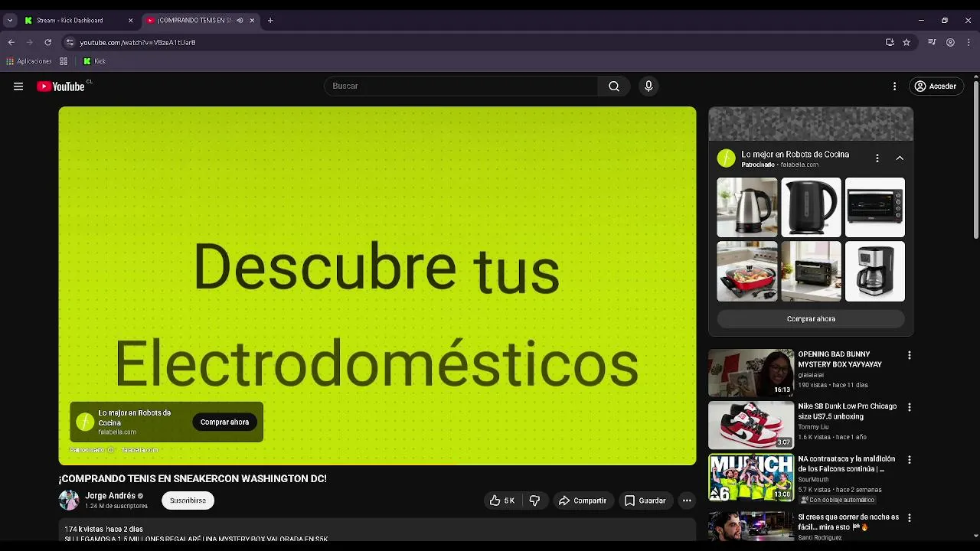980x551 pixels.
Task: Click Comprar ahora on the video ad overlay
Action: click(x=224, y=422)
